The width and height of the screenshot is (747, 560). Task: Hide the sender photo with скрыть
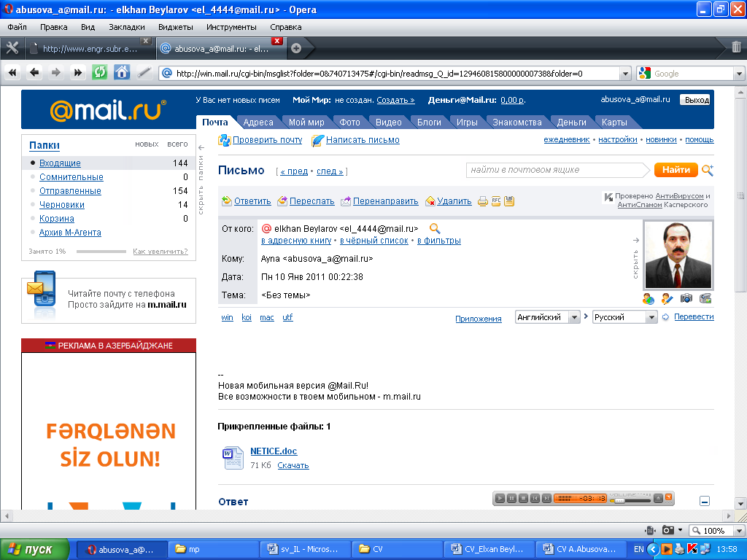pyautogui.click(x=635, y=258)
